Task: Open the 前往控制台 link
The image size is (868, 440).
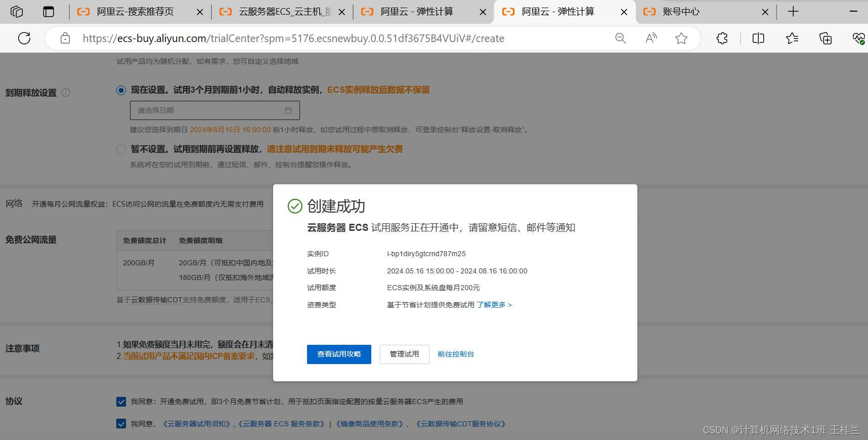Action: click(x=456, y=354)
